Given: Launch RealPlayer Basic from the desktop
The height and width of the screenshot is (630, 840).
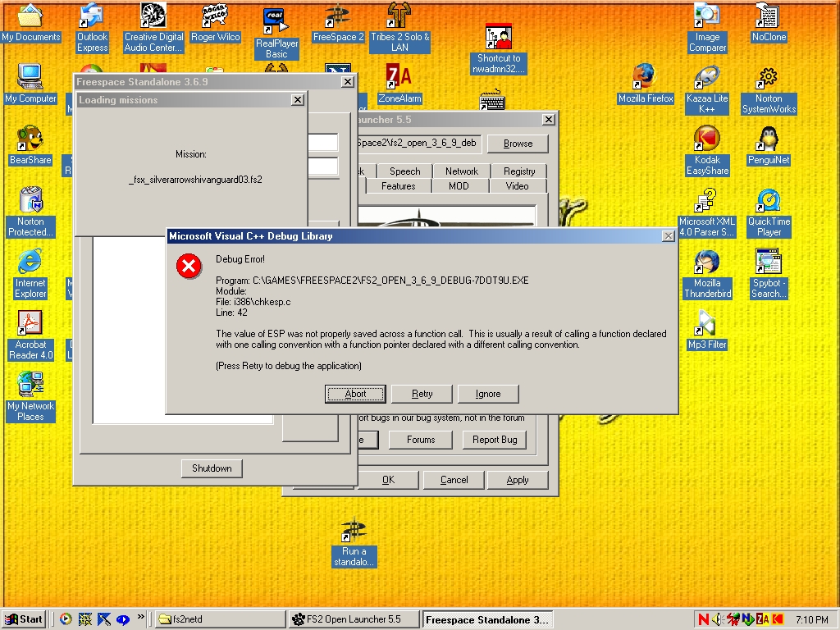Looking at the screenshot, I should click(x=276, y=33).
